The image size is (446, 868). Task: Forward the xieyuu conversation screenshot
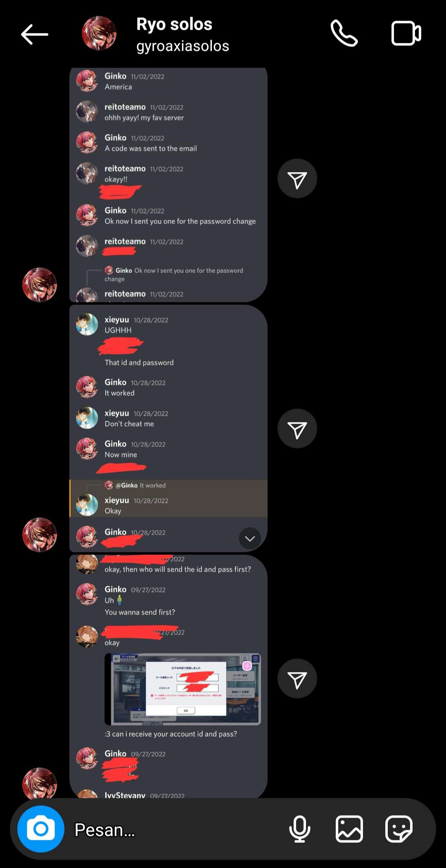(x=297, y=429)
